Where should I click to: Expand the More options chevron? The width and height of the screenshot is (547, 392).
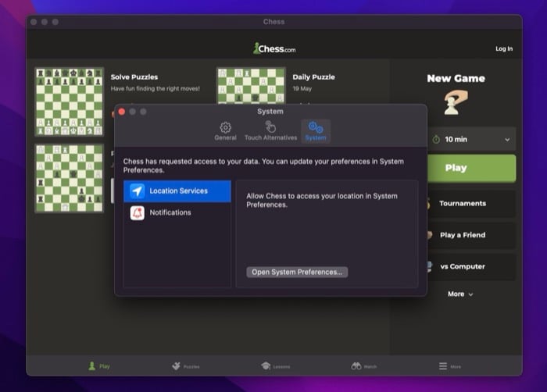click(470, 294)
